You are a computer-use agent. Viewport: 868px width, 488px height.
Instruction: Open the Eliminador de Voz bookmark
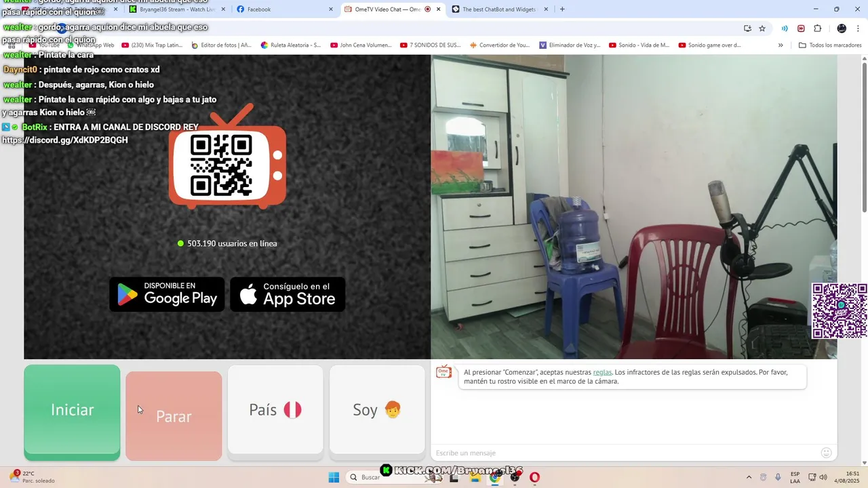[570, 45]
